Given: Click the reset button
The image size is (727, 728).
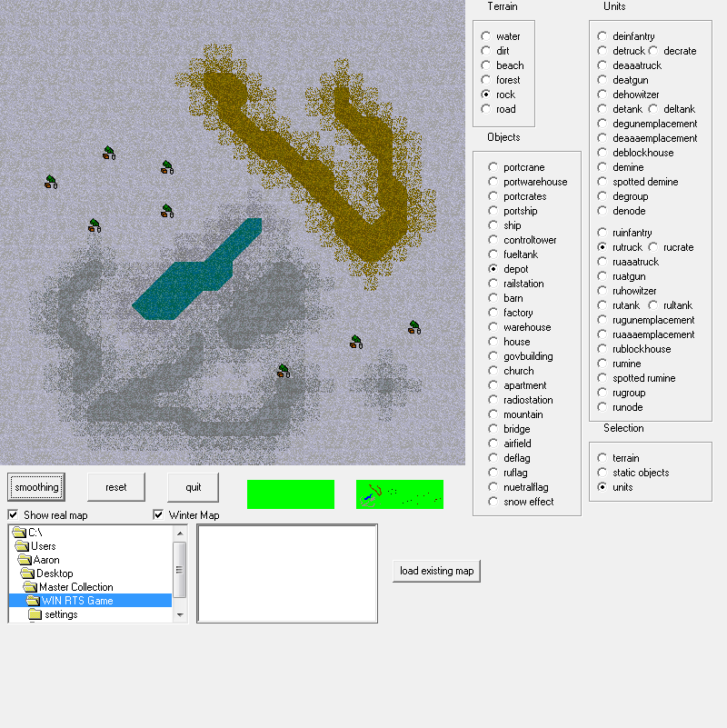Looking at the screenshot, I should tap(116, 487).
